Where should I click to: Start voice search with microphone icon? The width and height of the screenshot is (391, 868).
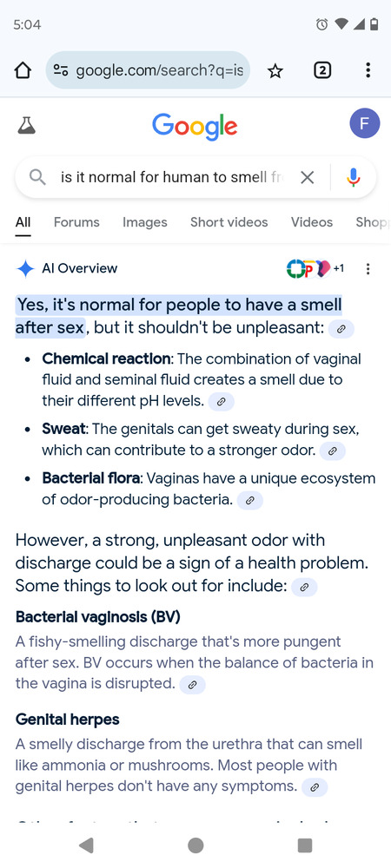[x=354, y=177]
